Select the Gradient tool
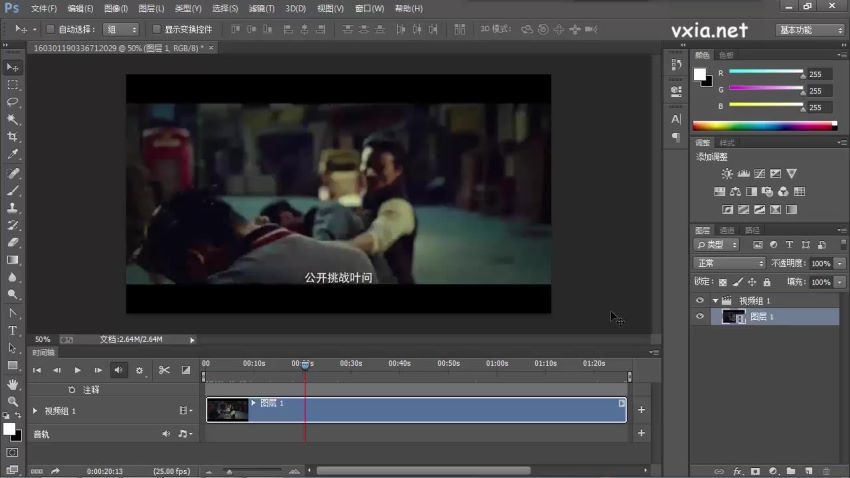Screen dimensions: 850x478 click(12, 260)
